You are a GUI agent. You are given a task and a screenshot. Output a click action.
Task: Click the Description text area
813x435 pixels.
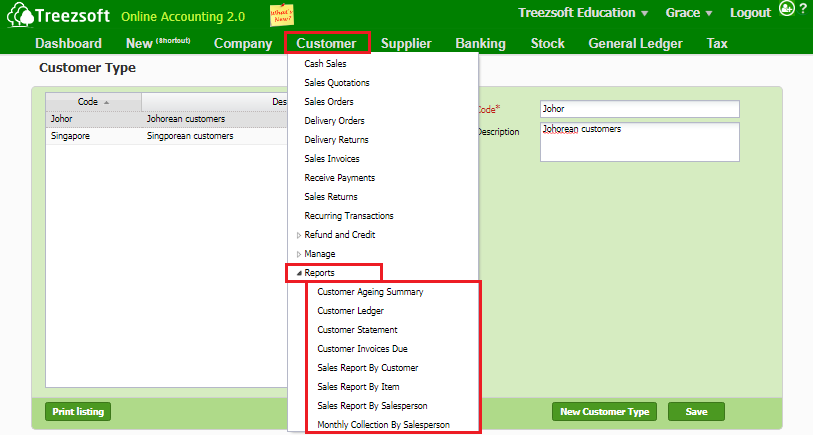click(x=640, y=142)
